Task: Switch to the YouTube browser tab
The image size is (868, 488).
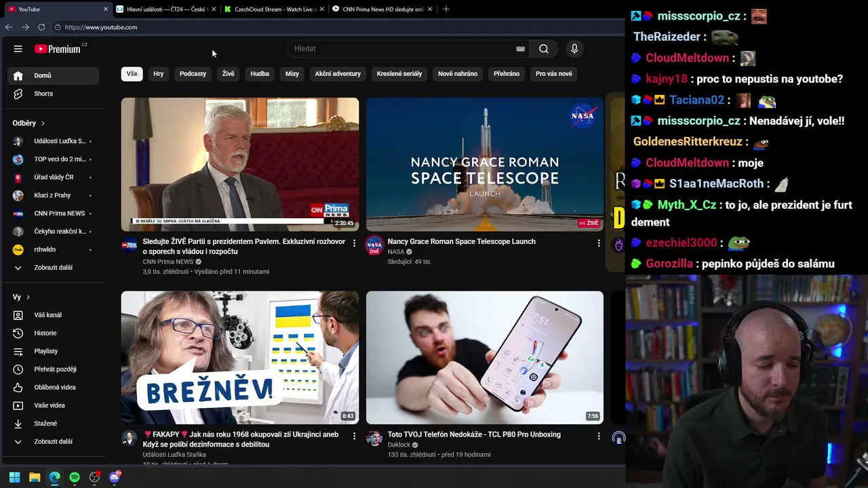Action: click(57, 9)
